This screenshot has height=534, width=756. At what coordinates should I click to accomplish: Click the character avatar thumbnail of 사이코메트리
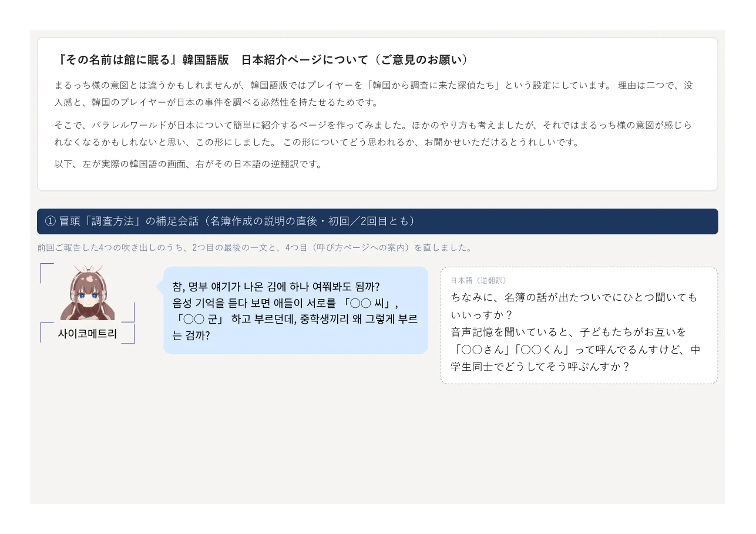pyautogui.click(x=88, y=292)
